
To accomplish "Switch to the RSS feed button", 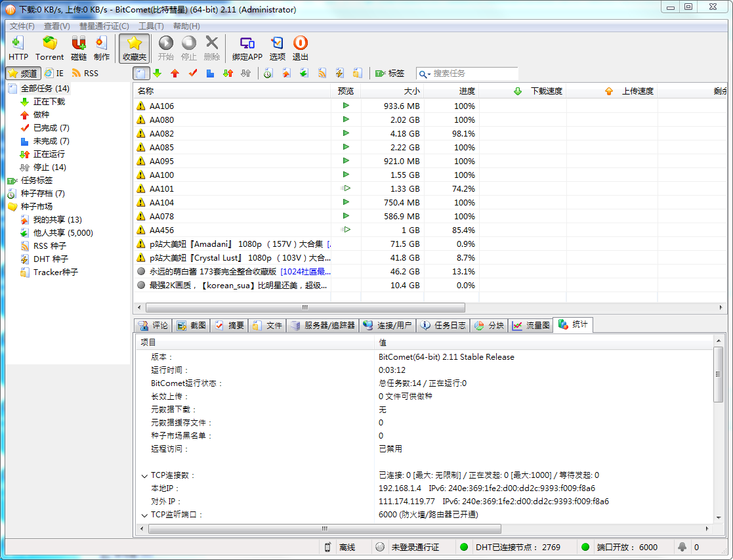I will (85, 74).
